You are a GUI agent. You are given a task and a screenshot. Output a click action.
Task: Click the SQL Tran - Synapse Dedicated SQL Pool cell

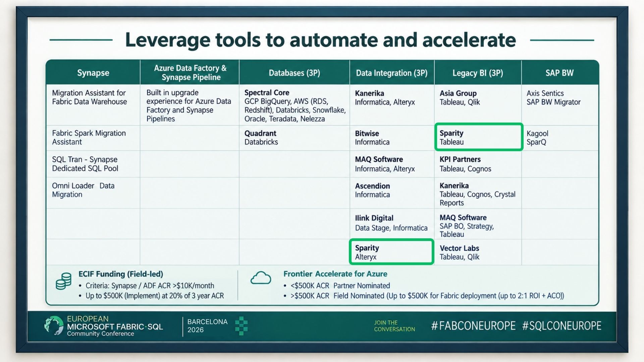click(x=93, y=164)
